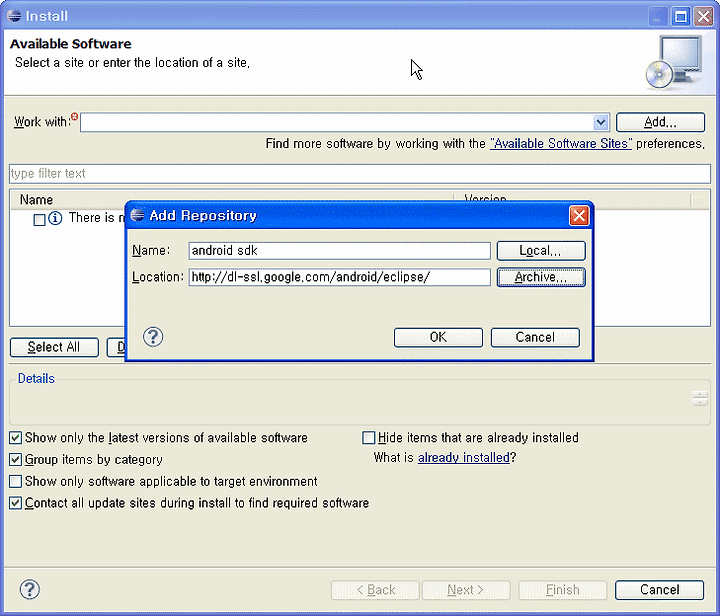The height and width of the screenshot is (616, 720).
Task: Open help in the Add Repository dialog
Action: click(x=153, y=337)
